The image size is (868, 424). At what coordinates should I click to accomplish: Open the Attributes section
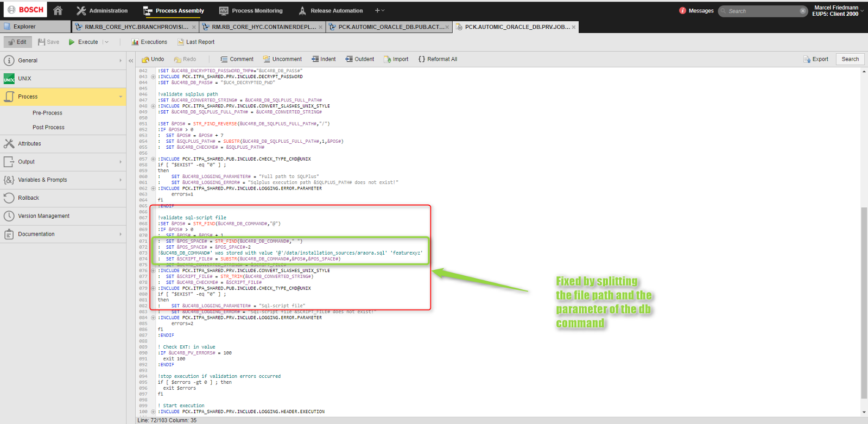pyautogui.click(x=63, y=144)
